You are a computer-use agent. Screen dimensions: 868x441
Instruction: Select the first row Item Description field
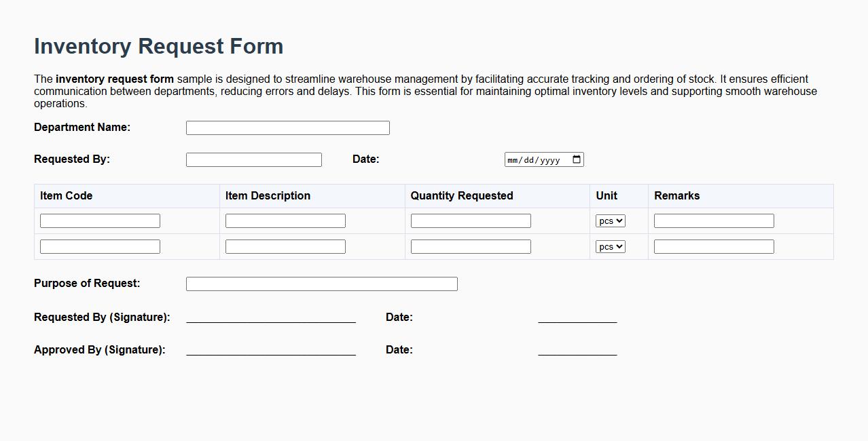coord(285,220)
